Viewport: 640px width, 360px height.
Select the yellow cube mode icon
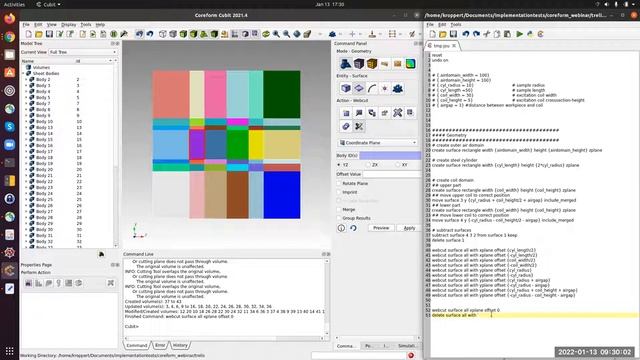pyautogui.click(x=372, y=64)
